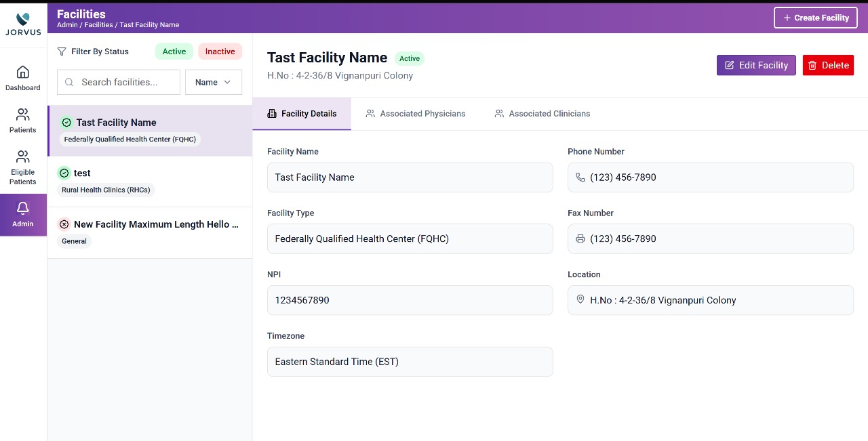Click the filter funnel icon near Filter By Status
This screenshot has width=868, height=441.
pos(61,51)
